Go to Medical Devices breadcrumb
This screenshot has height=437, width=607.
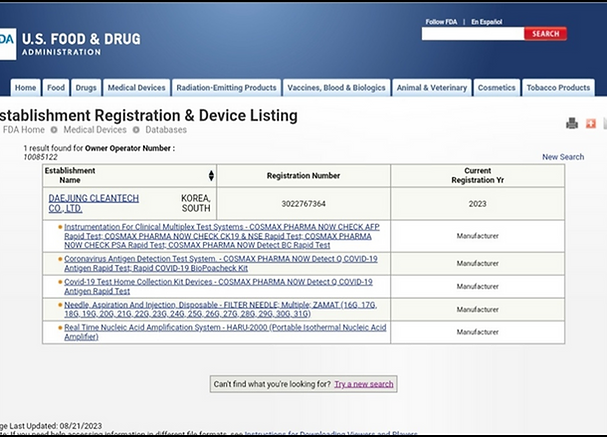[x=95, y=130]
